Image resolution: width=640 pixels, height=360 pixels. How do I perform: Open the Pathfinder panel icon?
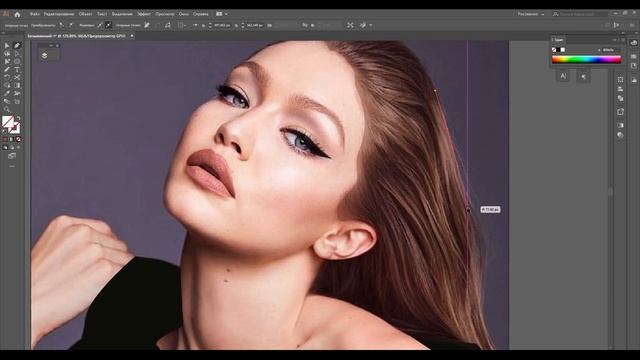point(620,98)
